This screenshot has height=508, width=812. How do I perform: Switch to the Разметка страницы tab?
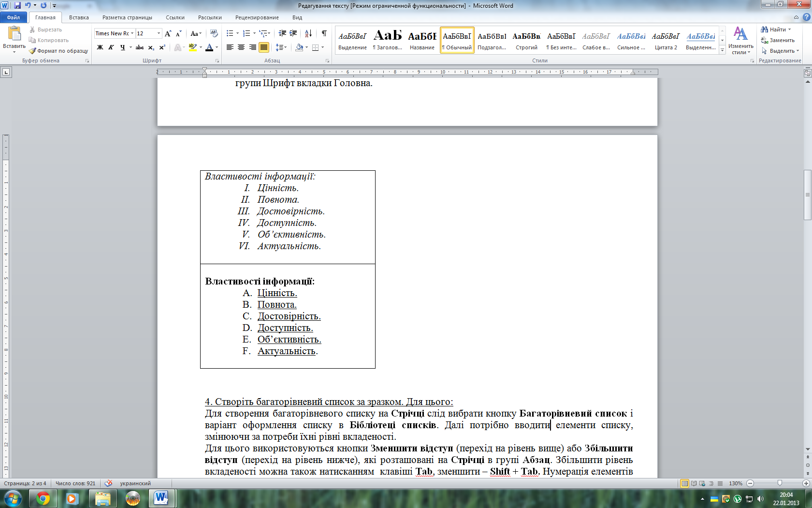pyautogui.click(x=127, y=17)
